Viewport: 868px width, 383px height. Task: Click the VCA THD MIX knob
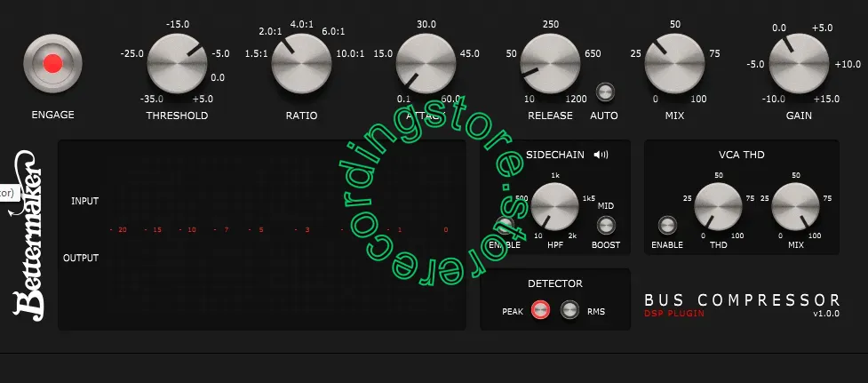795,206
